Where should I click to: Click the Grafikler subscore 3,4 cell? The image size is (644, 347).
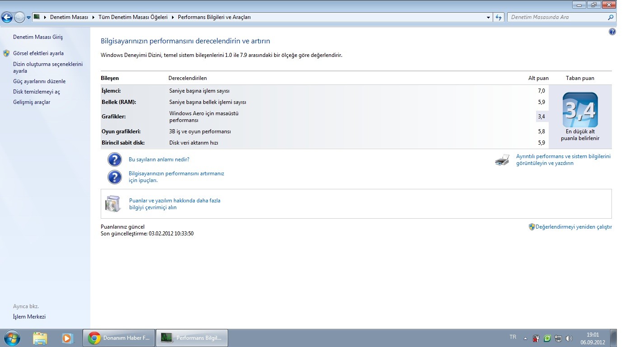(542, 117)
